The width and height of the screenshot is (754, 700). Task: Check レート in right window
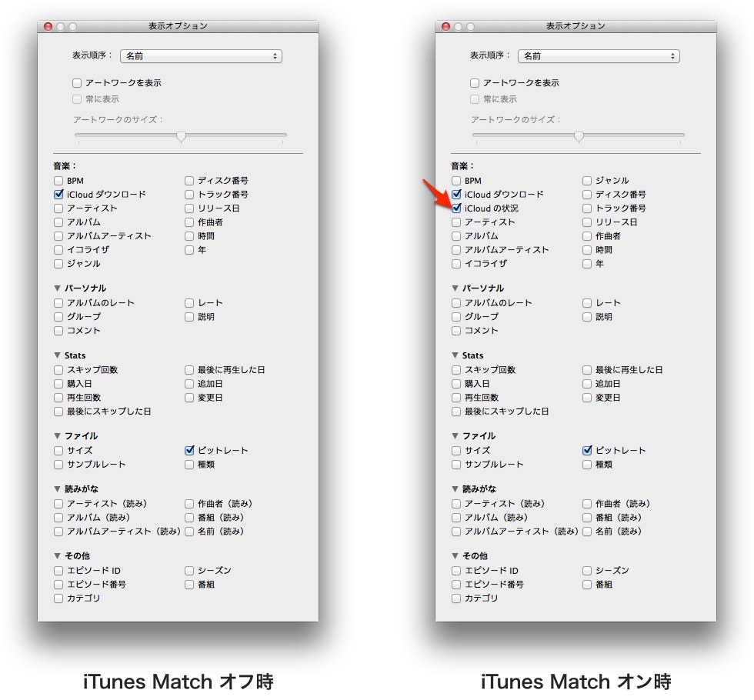[586, 303]
